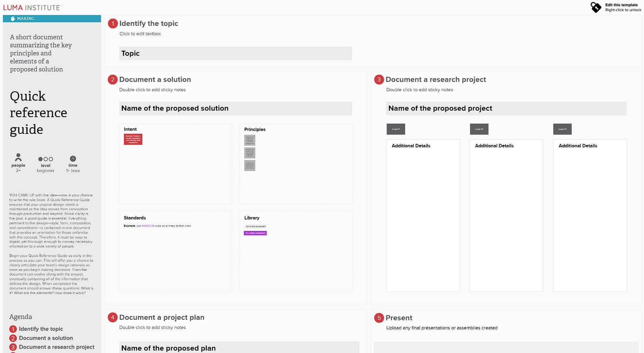Click the short document summary description
The width and height of the screenshot is (644, 353).
point(41,53)
